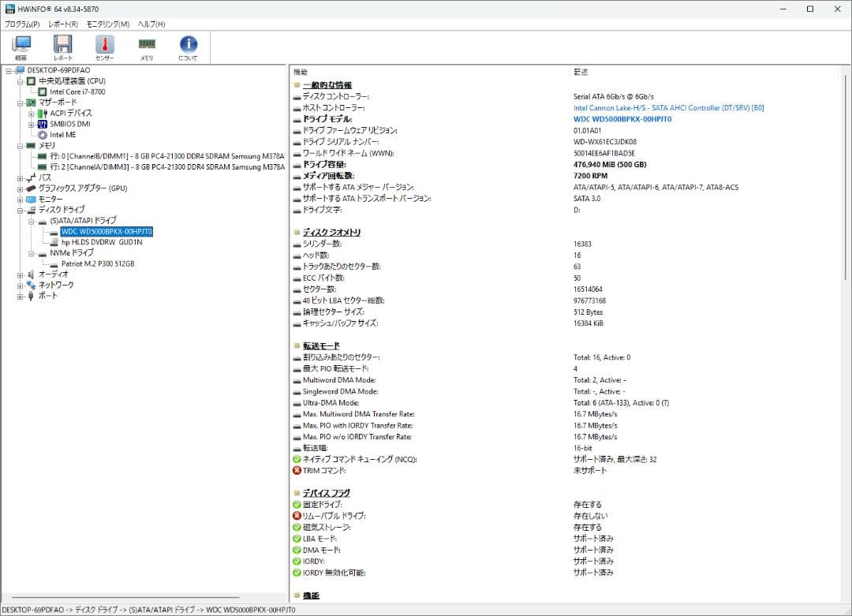852x616 pixels.
Task: Open memory details via the メモリ toolbar icon
Action: pos(147,46)
